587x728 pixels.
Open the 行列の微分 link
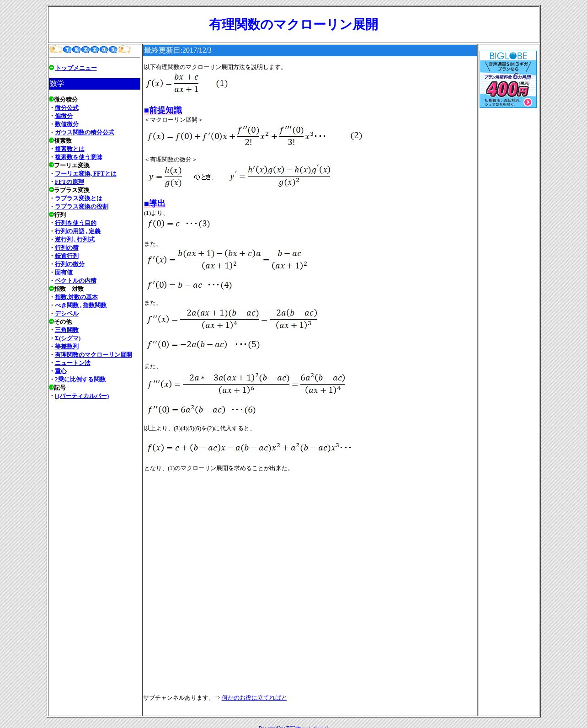coord(69,264)
